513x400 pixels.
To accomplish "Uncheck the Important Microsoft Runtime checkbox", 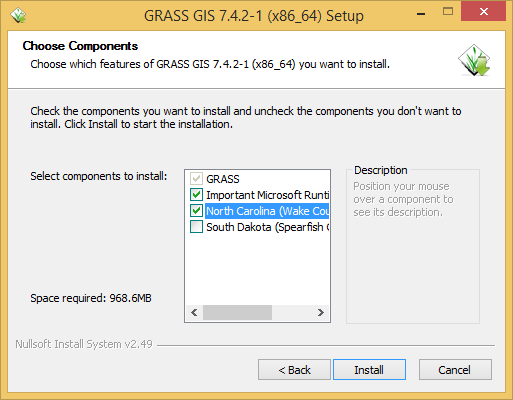I will (x=196, y=195).
